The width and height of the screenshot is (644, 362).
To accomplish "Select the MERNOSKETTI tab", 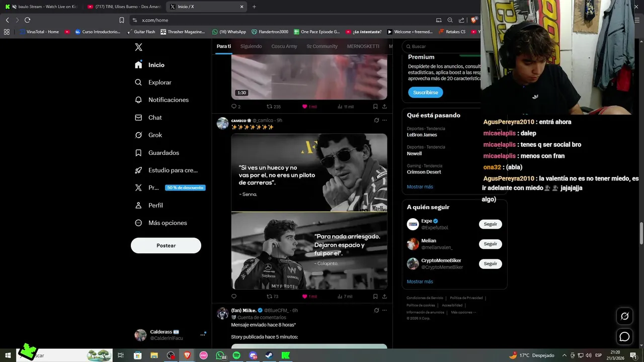I will [363, 46].
